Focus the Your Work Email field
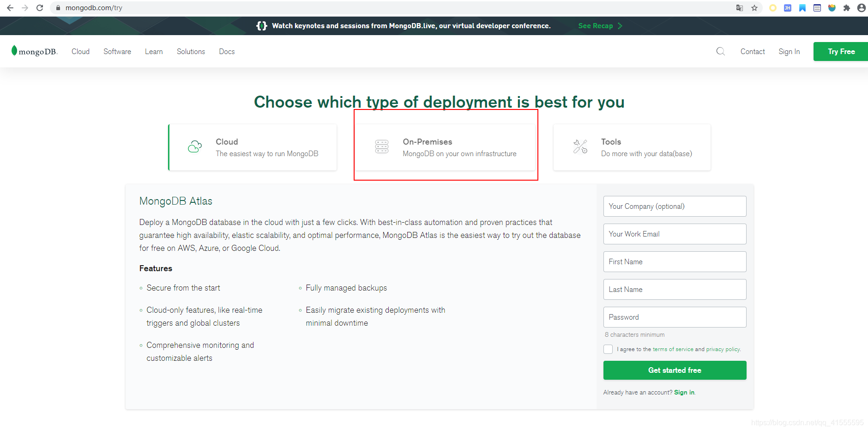868x431 pixels. [x=675, y=234]
